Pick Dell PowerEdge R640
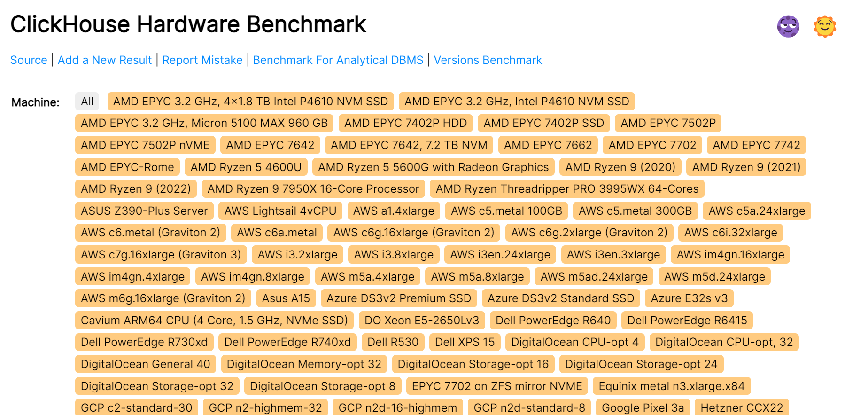Screen dimensions: 868x415 click(553, 321)
